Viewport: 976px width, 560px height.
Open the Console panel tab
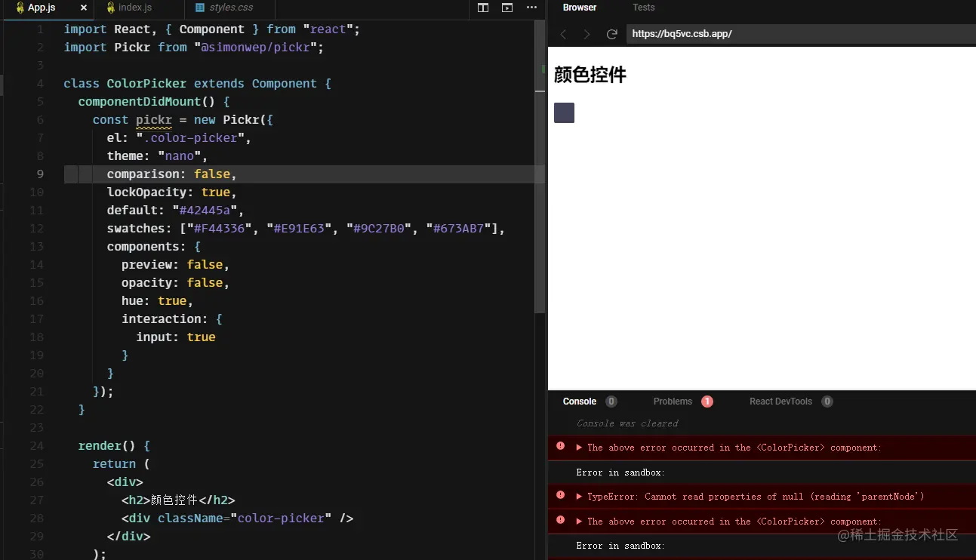pos(580,402)
